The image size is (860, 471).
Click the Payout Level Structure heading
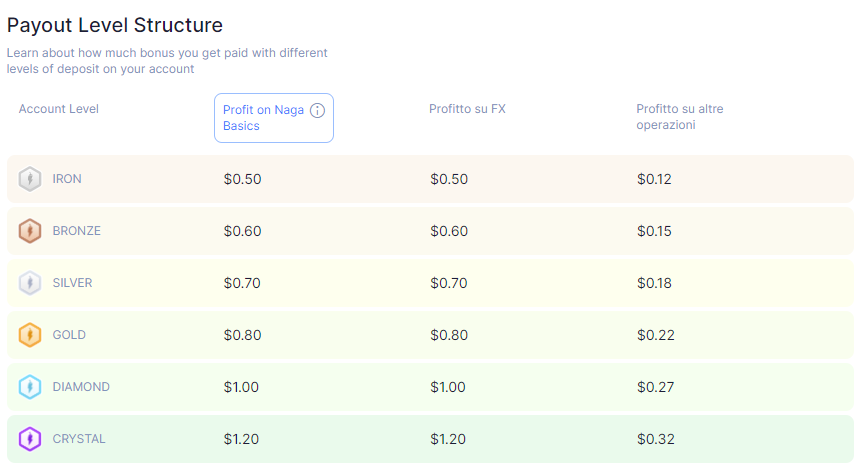pyautogui.click(x=115, y=25)
